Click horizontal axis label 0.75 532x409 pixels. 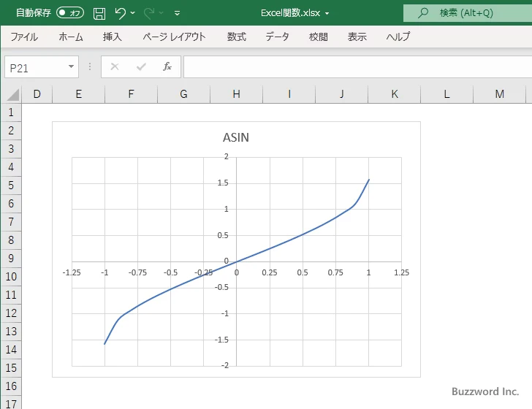click(335, 272)
